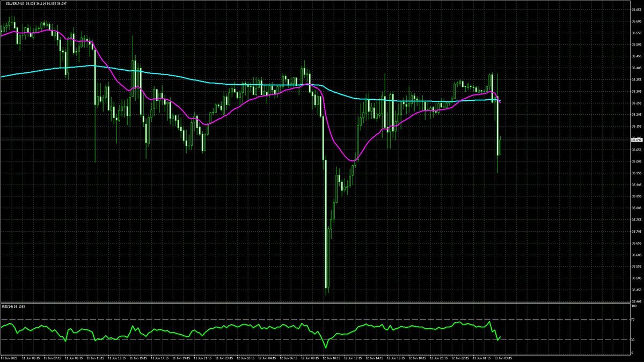The width and height of the screenshot is (644, 362).
Task: Click the 13 Jun 03:15 time label
Action: (x=502, y=357)
